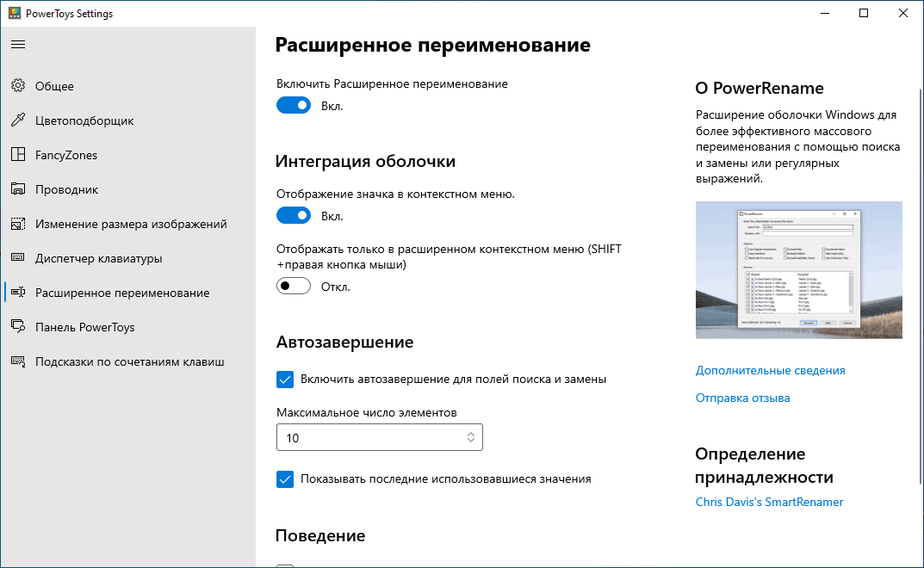Enable extended context menu only toggle

click(294, 287)
